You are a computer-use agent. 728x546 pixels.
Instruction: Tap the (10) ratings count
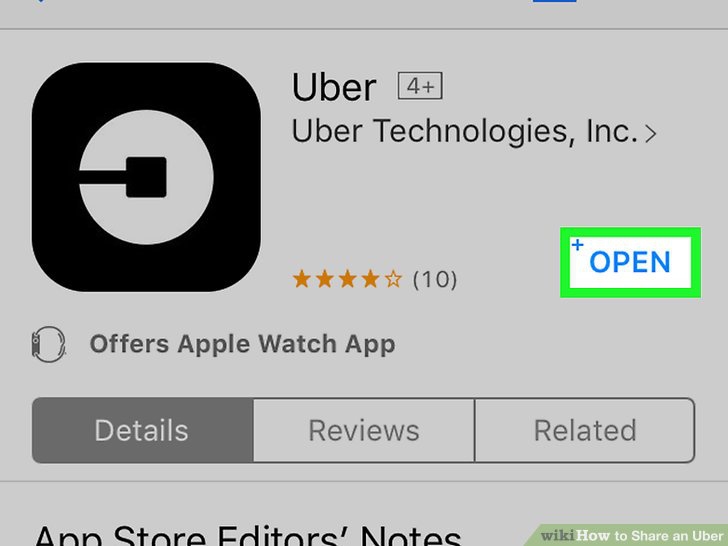point(435,280)
